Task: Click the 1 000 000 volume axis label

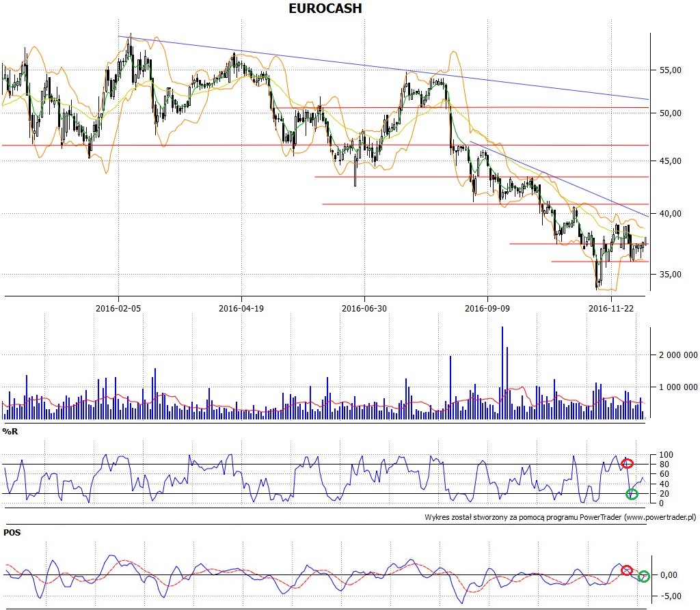Action: (x=678, y=387)
